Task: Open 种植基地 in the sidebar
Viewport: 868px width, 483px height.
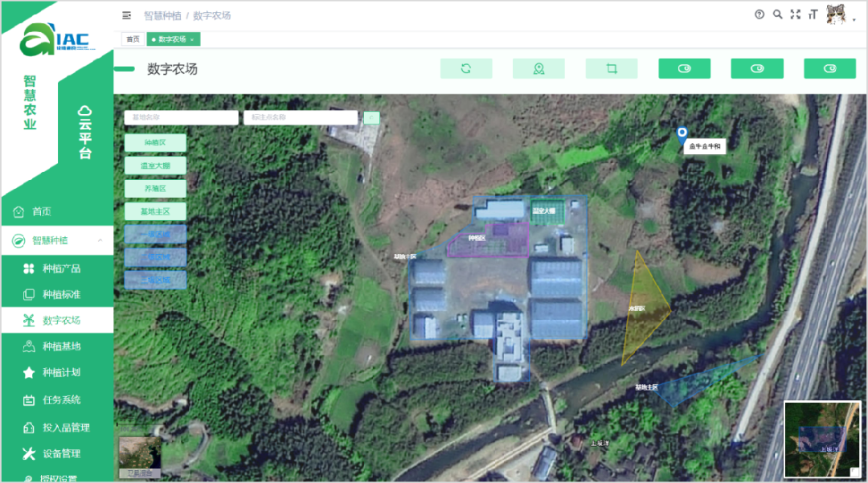Action: [x=61, y=346]
